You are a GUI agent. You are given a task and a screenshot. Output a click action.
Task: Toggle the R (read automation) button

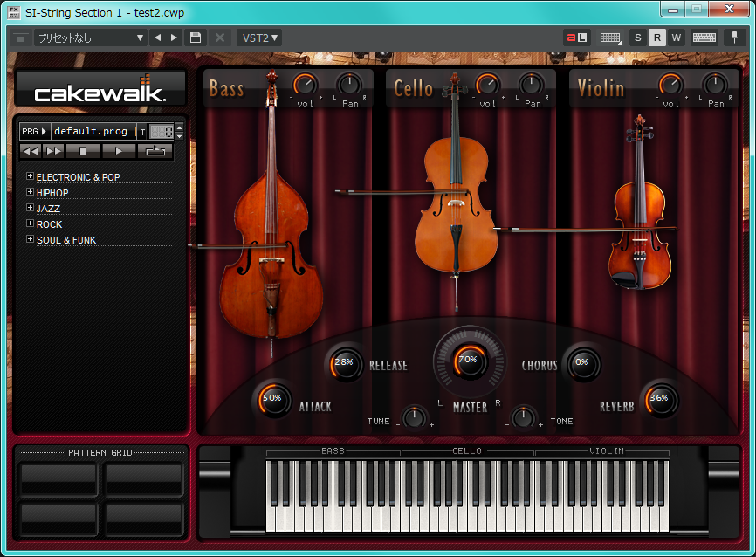click(656, 38)
